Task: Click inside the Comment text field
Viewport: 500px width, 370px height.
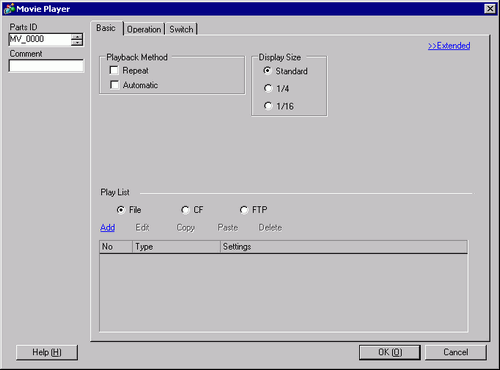Action: tap(46, 66)
